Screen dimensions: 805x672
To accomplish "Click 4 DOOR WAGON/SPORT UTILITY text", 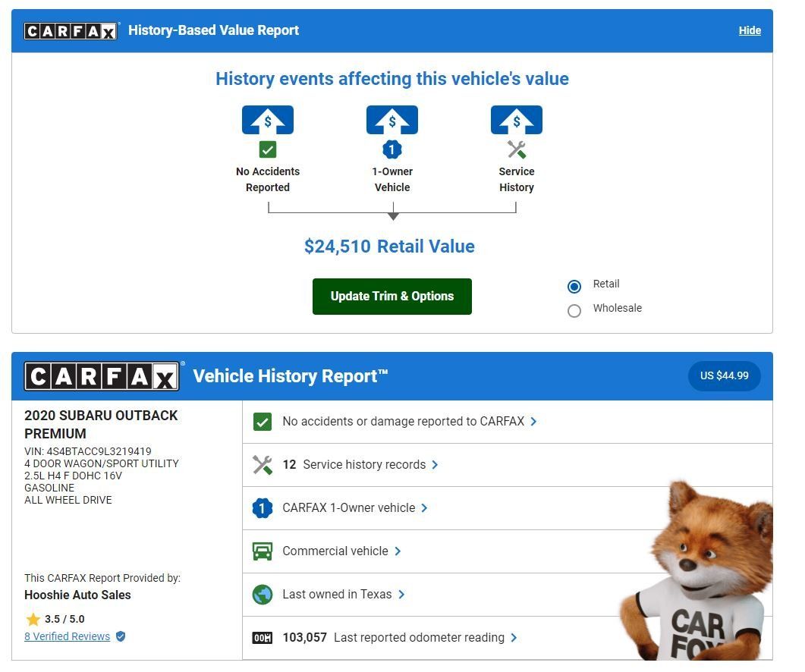I will coord(102,463).
